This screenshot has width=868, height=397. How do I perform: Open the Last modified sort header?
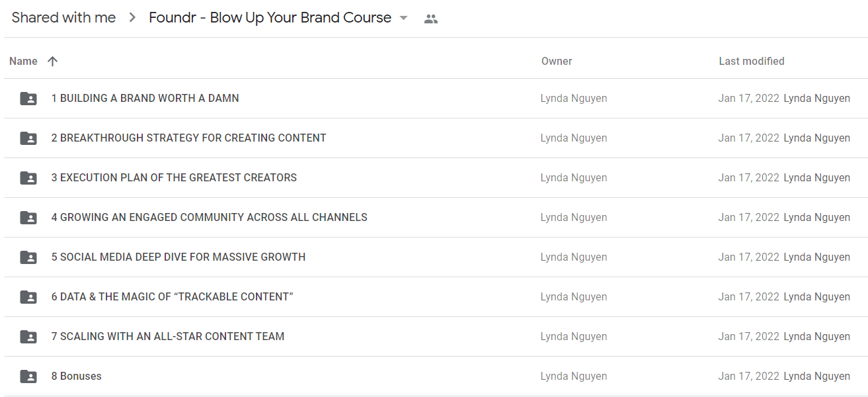(x=752, y=61)
